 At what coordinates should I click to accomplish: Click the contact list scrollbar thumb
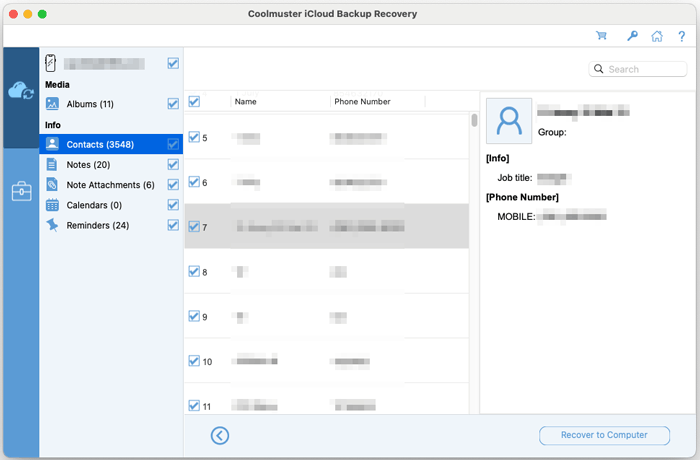pos(474,120)
